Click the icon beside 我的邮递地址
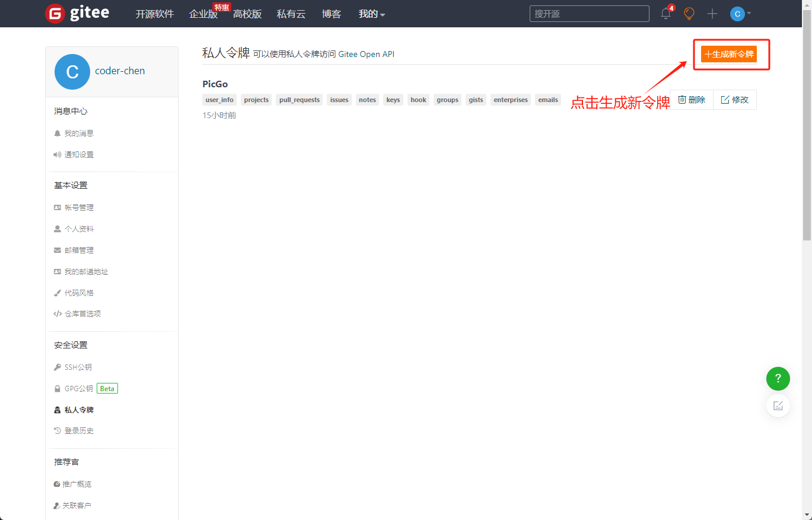This screenshot has height=520, width=812. pos(57,272)
